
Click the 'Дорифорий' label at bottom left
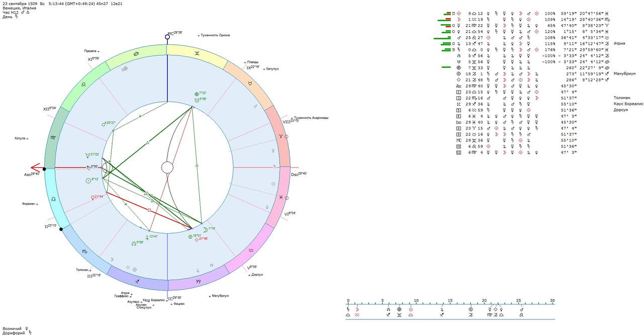pos(13,333)
